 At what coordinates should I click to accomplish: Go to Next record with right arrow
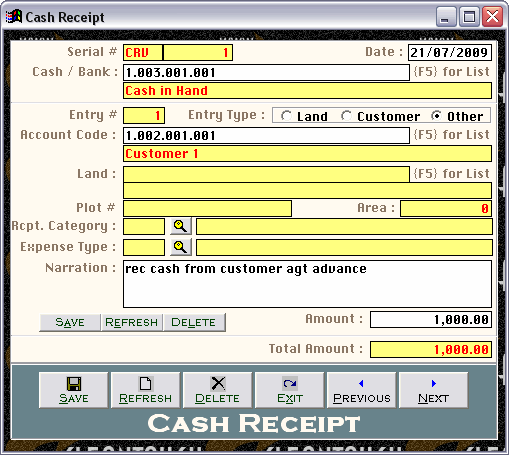click(x=434, y=390)
